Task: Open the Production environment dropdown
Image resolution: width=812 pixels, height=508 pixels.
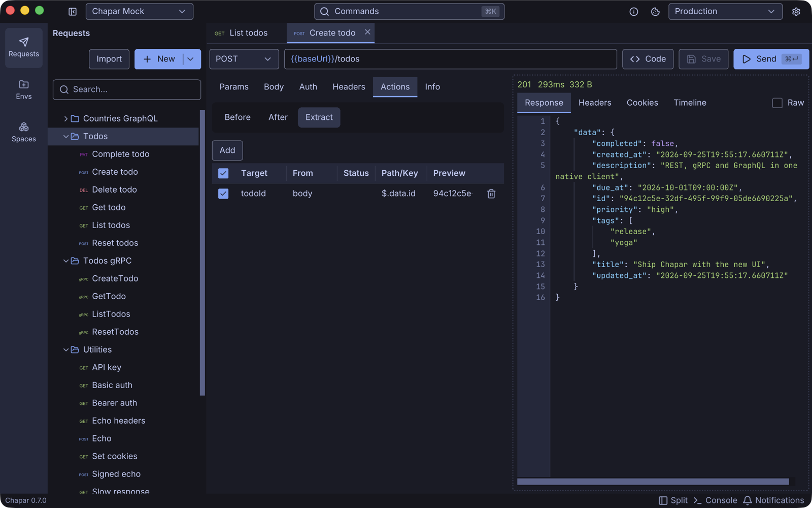Action: coord(725,12)
